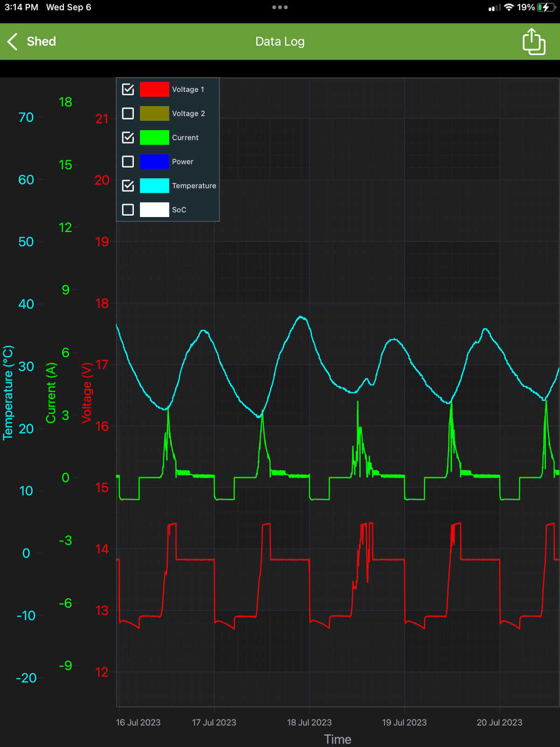Disable the Current checkbox
Screen dimensions: 560x747
coord(128,138)
